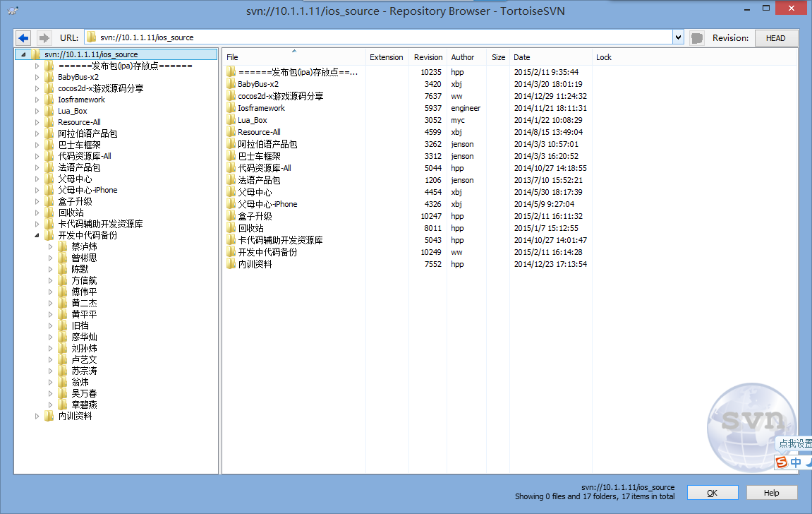Select tree item 卢艺文
Screen dimensions: 812x514
pos(84,359)
